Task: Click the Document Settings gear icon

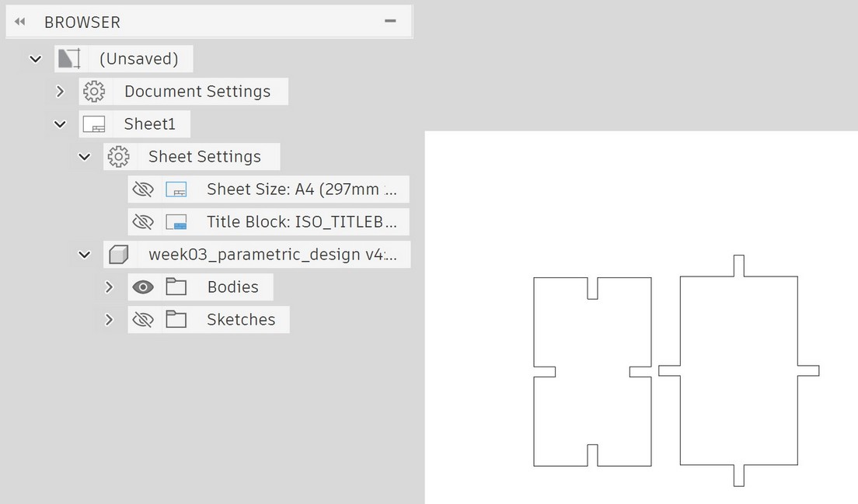Action: click(x=94, y=92)
